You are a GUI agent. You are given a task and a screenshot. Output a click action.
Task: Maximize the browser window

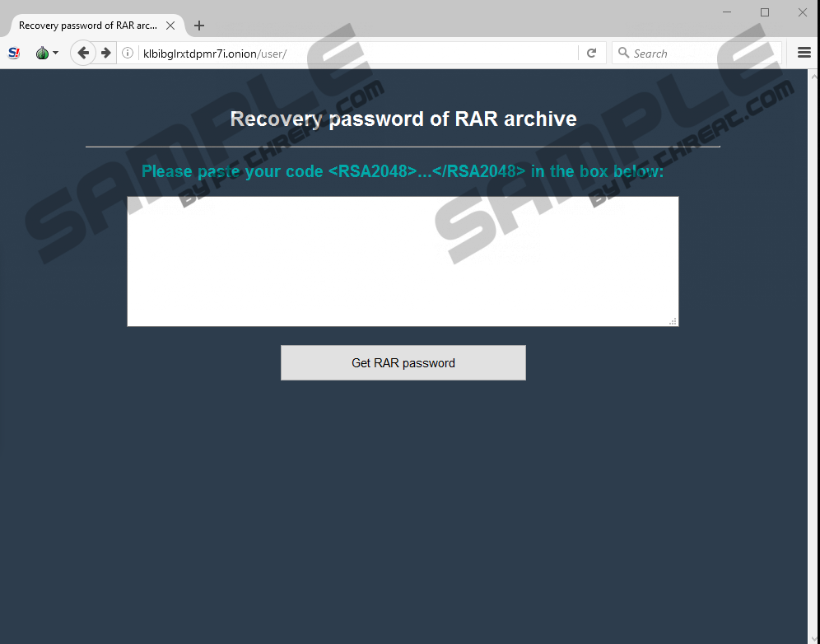(x=765, y=12)
